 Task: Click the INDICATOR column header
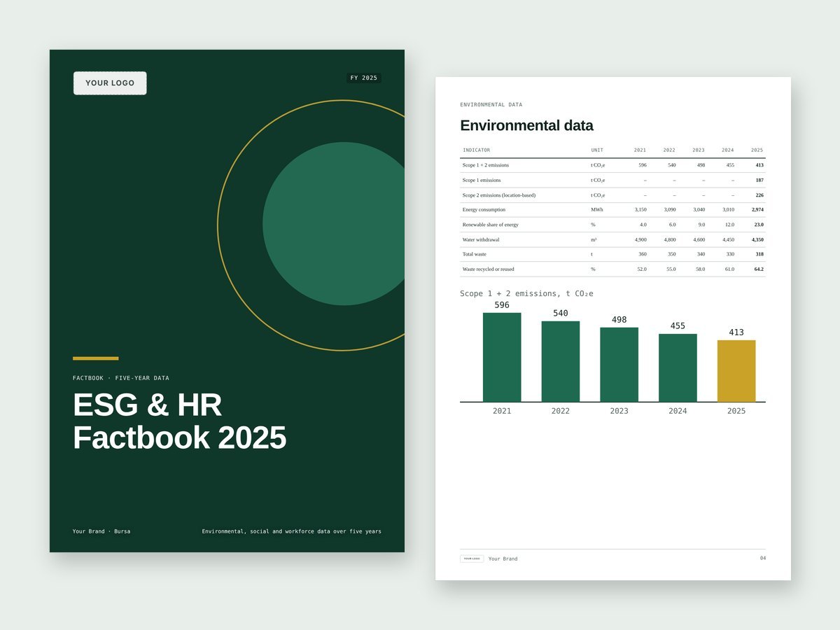pos(477,150)
